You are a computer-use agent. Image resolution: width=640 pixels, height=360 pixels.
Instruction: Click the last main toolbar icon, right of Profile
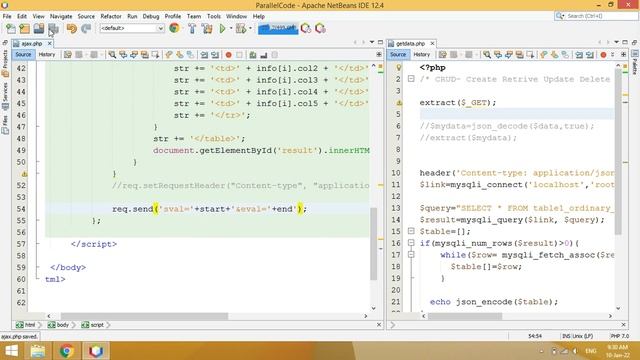(x=320, y=29)
